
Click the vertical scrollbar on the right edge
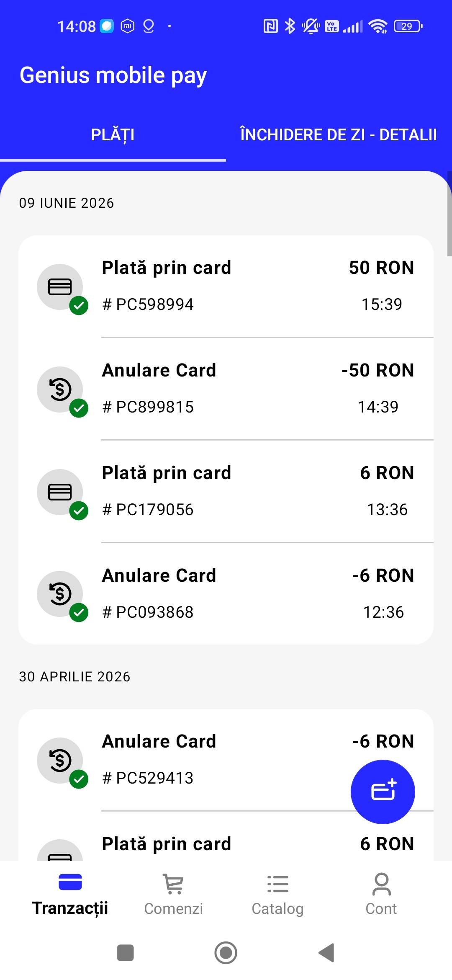point(449,214)
